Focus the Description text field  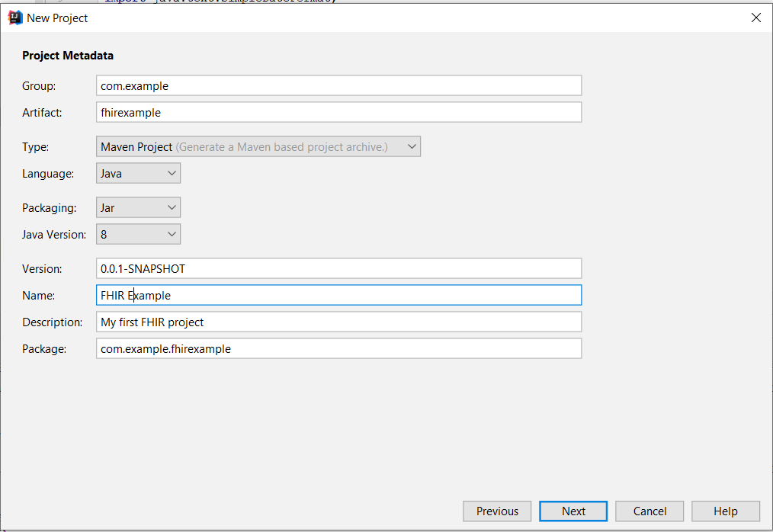338,322
